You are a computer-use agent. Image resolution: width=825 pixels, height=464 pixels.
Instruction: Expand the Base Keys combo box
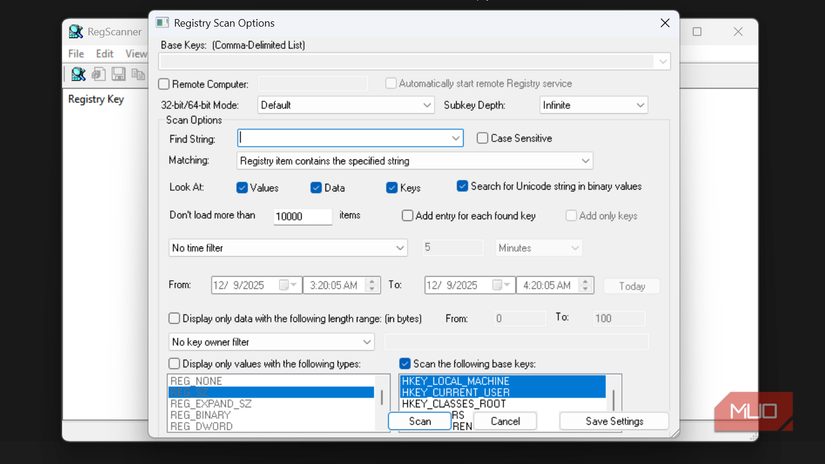pos(662,62)
